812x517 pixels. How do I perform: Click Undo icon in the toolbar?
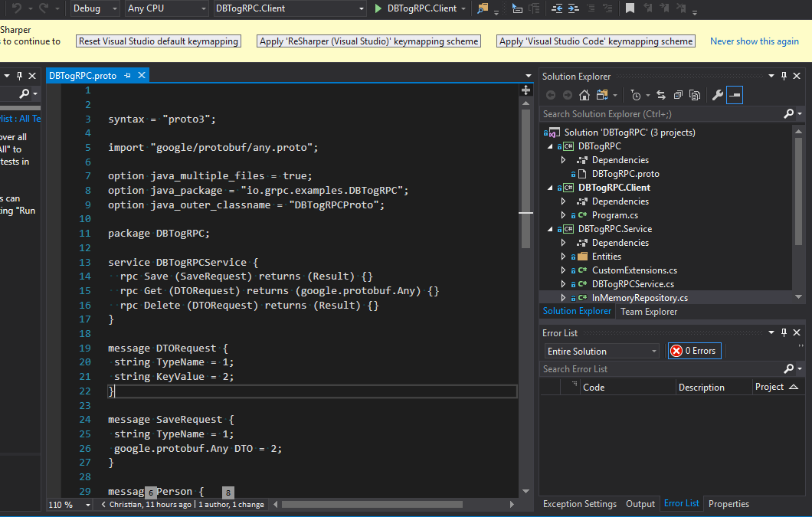[17, 8]
